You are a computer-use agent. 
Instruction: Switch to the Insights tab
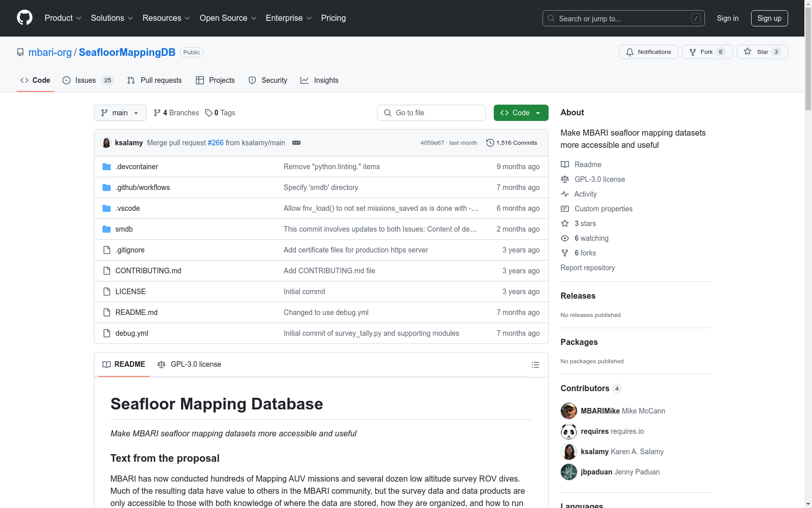320,80
